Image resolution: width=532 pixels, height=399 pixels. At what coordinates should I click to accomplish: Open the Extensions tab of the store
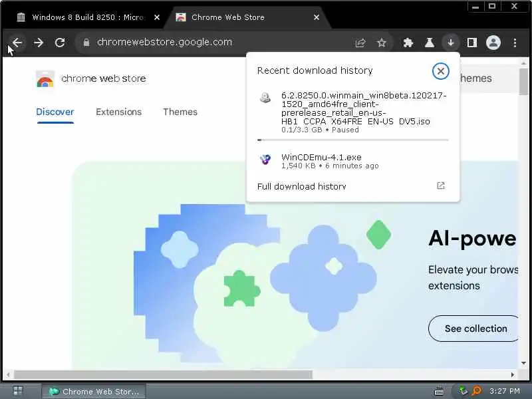click(119, 112)
